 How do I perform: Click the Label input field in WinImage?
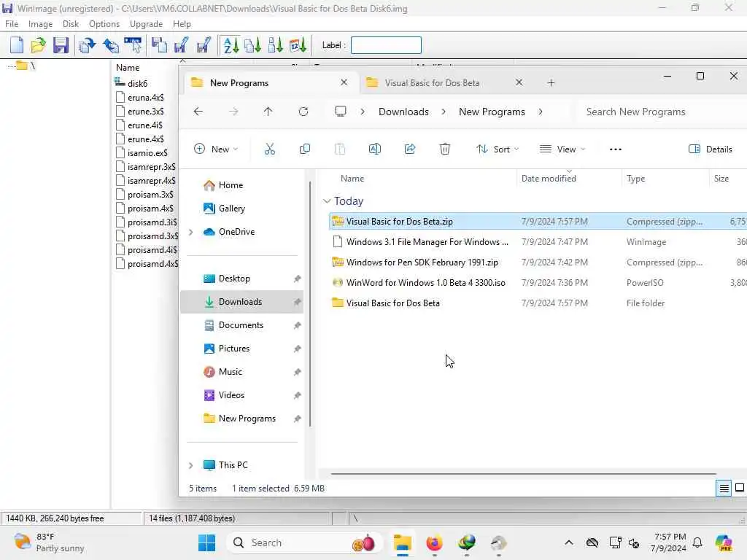pos(386,45)
